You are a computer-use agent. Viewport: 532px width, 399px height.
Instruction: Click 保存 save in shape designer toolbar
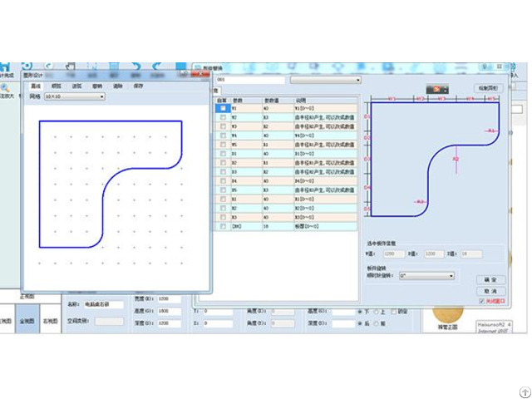pyautogui.click(x=138, y=86)
